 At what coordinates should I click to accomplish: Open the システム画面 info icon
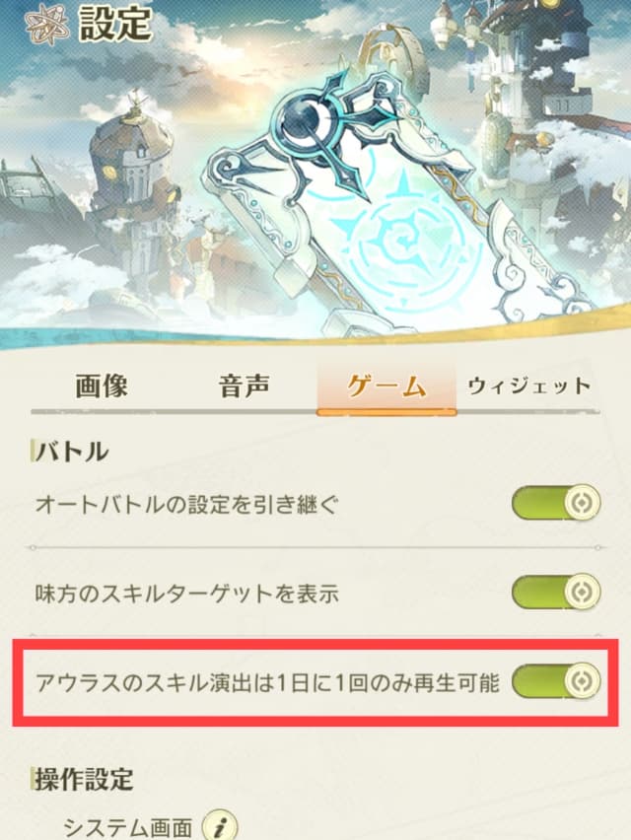tap(219, 825)
